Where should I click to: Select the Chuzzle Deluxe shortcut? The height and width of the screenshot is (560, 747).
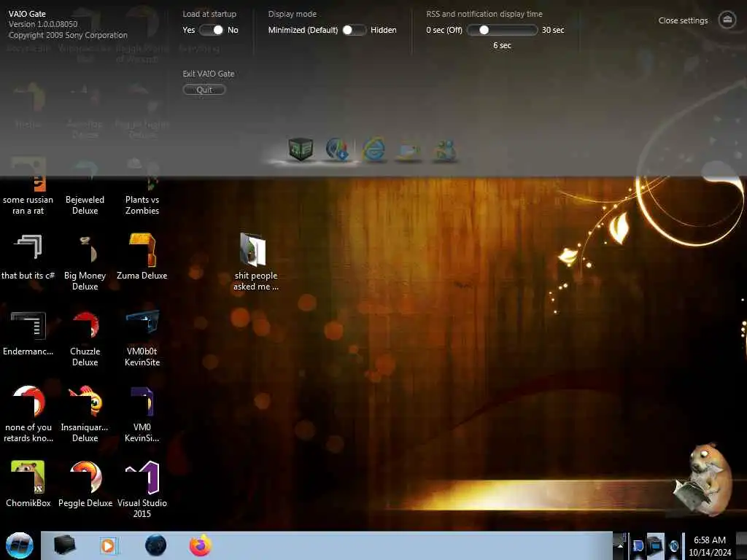click(x=85, y=339)
